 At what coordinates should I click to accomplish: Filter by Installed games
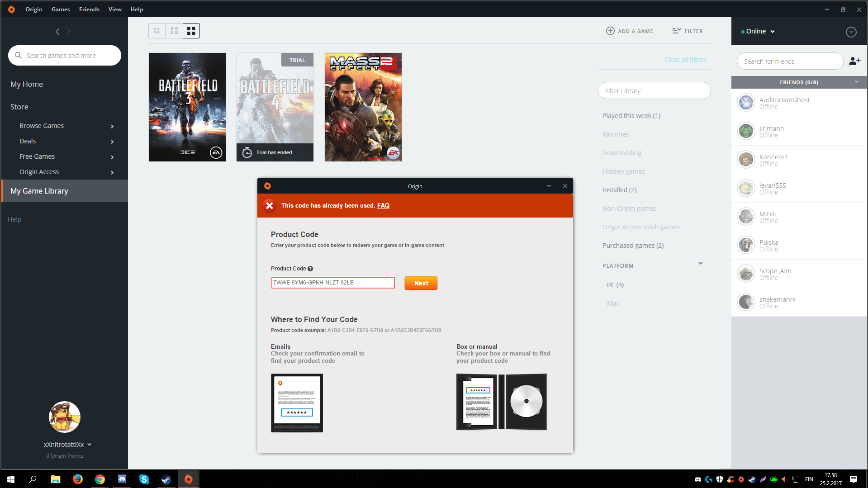[x=620, y=190]
